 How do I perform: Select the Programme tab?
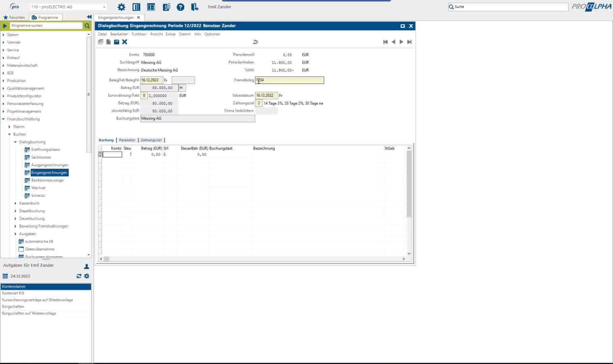[45, 18]
